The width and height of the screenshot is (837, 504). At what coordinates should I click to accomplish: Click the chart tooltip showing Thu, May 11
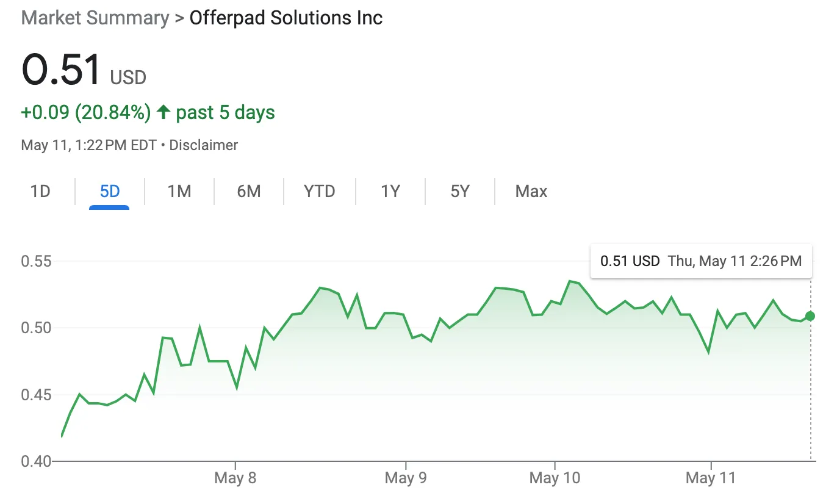tap(701, 261)
